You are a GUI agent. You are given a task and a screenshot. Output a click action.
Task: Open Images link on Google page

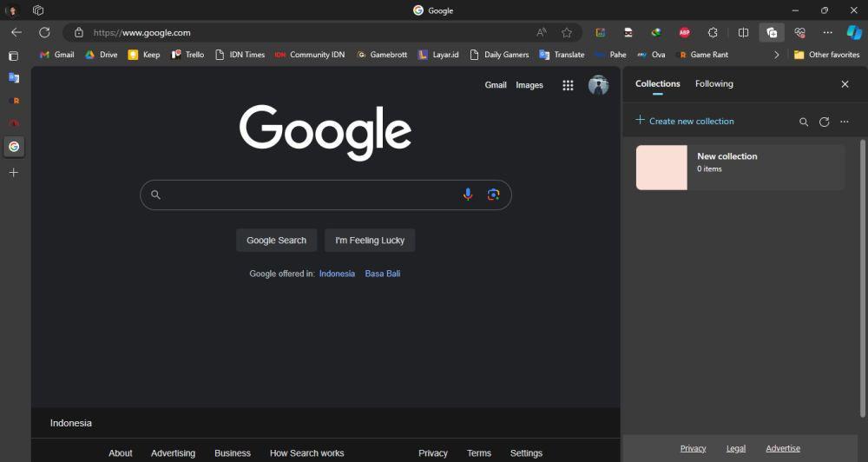pos(529,85)
